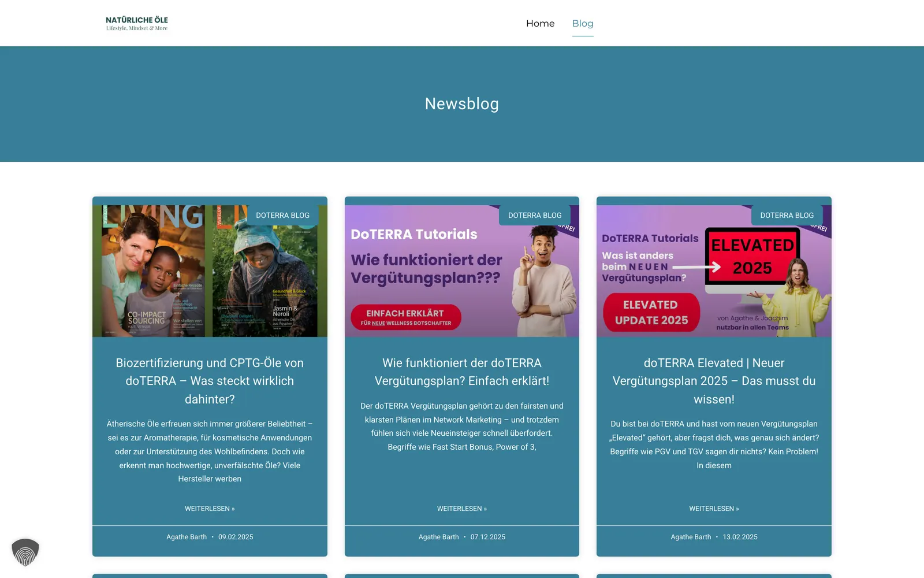Click the date 07.12.2025
This screenshot has width=924, height=578.
488,537
